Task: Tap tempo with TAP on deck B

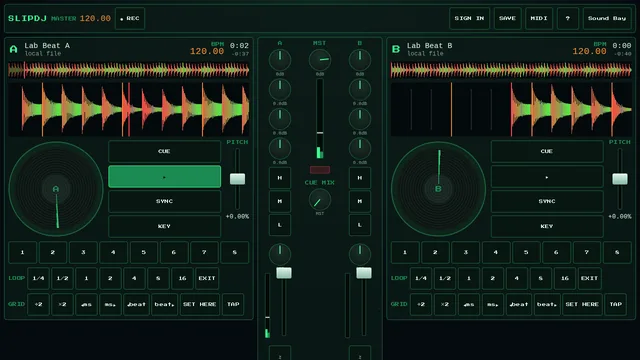Action: coord(616,304)
